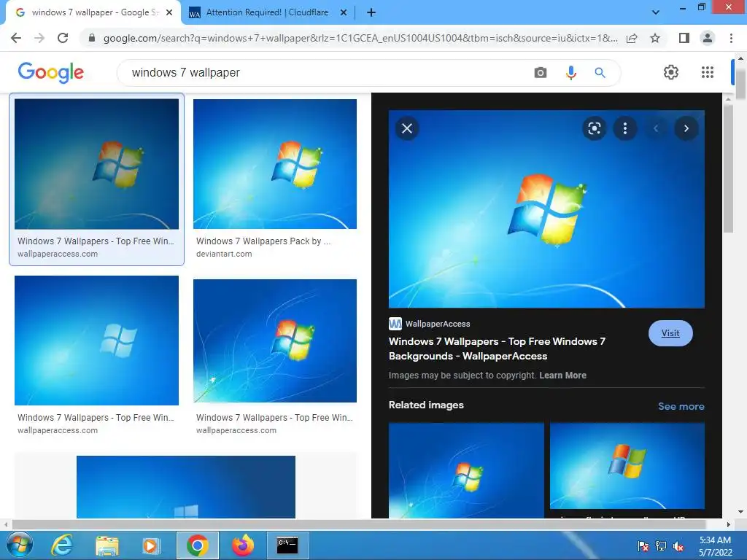
Task: Open the tab search dropdown
Action: [656, 13]
